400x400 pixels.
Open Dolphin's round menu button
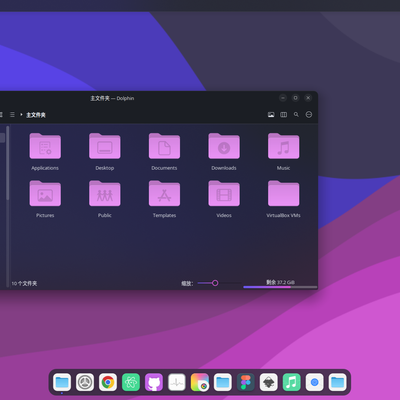pyautogui.click(x=309, y=115)
